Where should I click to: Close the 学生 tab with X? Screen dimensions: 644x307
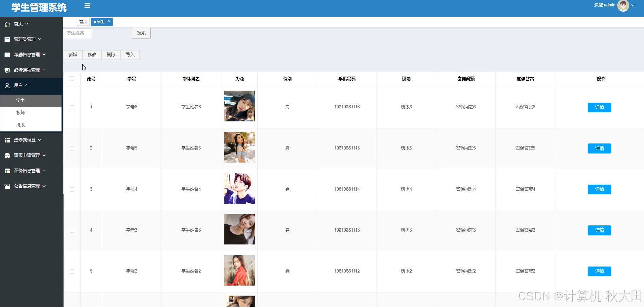[109, 21]
